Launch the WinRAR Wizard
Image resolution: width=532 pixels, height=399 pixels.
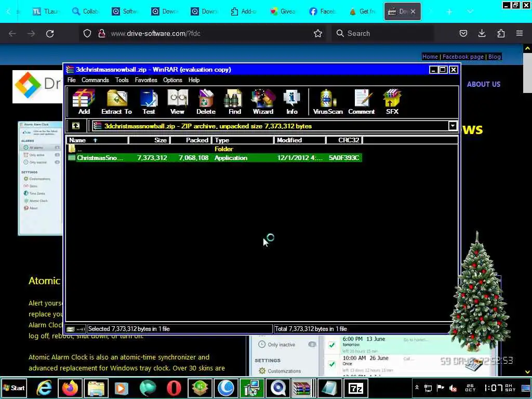click(263, 102)
